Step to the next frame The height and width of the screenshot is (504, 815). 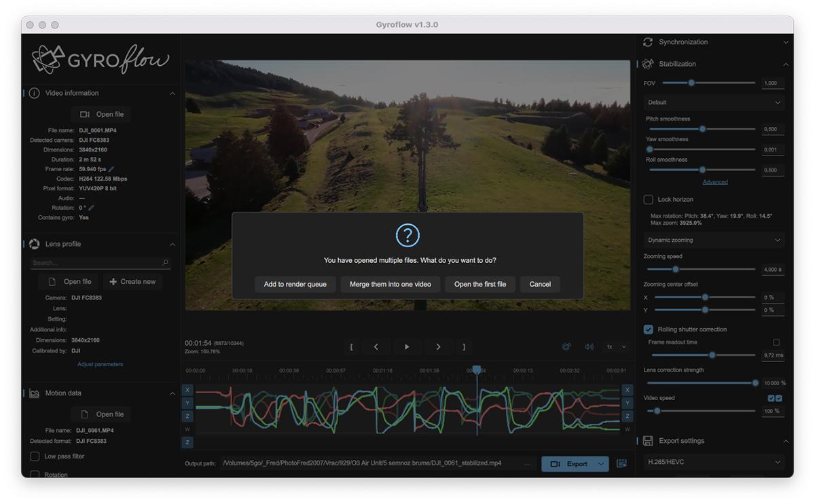[x=438, y=346]
